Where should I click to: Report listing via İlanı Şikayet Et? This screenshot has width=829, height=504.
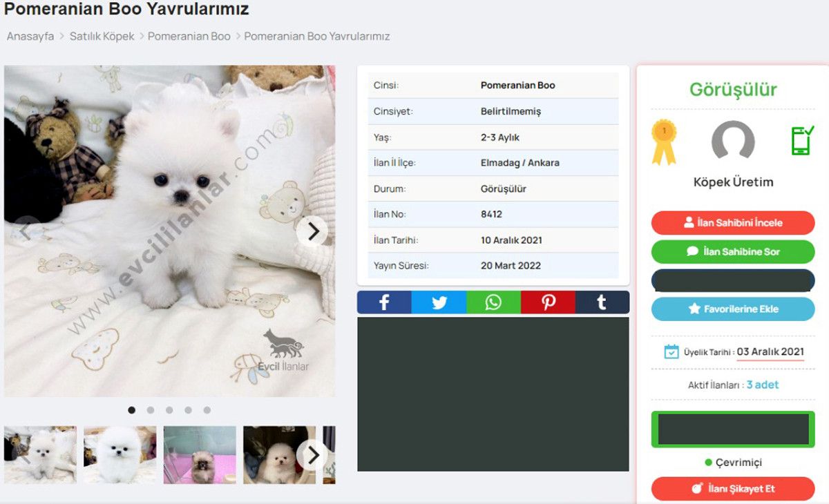tap(733, 489)
